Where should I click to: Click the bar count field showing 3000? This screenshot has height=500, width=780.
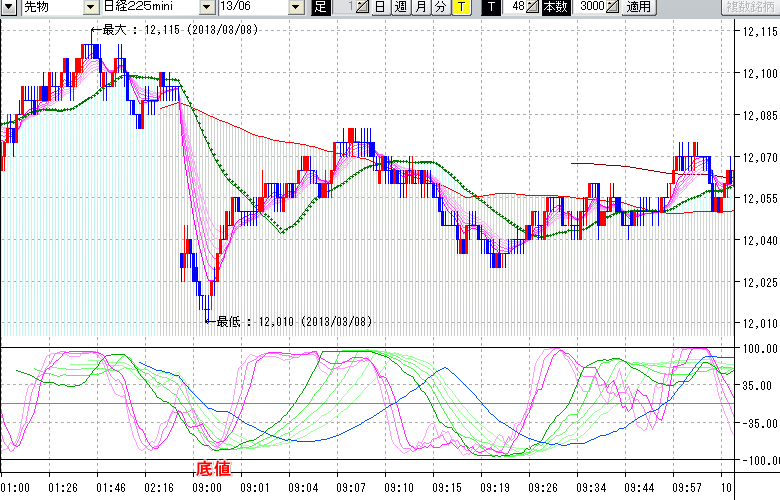click(591, 7)
